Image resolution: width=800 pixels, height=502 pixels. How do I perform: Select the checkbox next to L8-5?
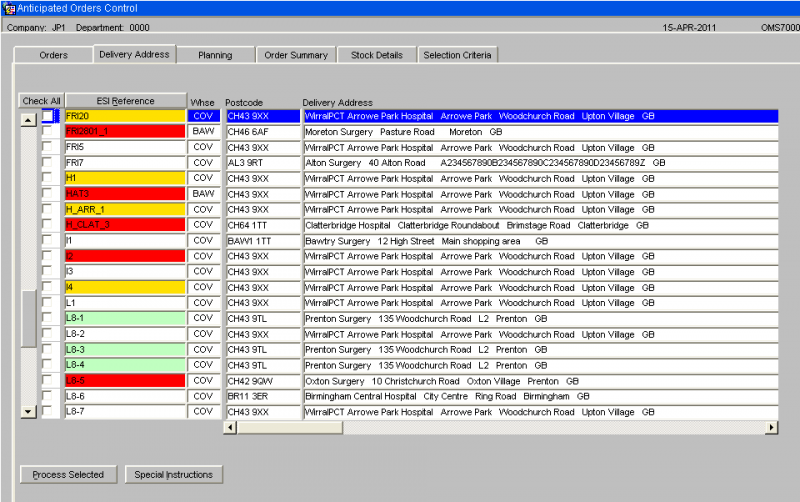pyautogui.click(x=47, y=380)
